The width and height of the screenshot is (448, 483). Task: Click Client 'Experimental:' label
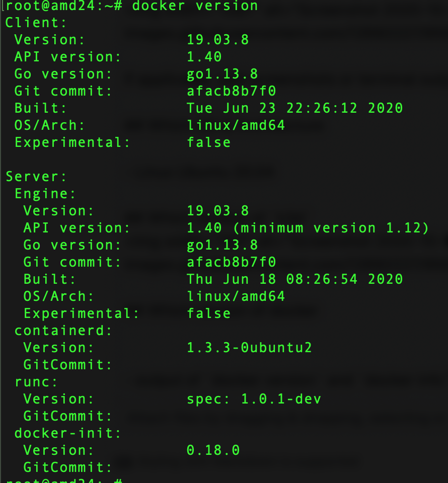tap(72, 142)
